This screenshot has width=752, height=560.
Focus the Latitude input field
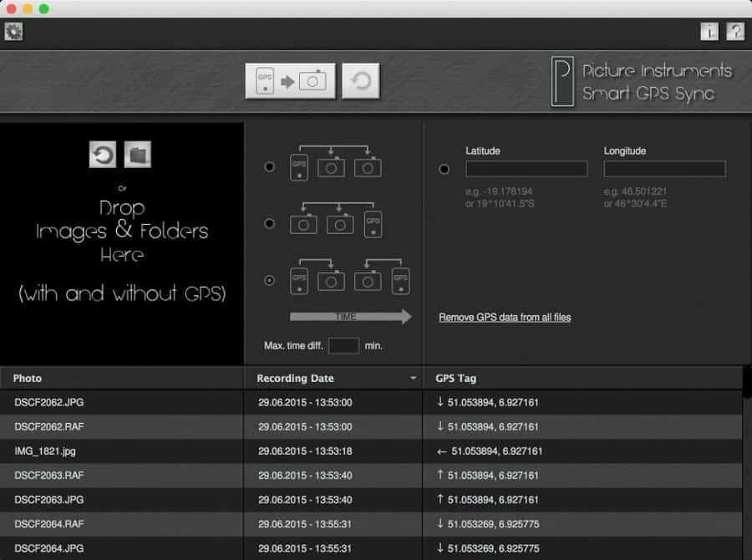526,169
